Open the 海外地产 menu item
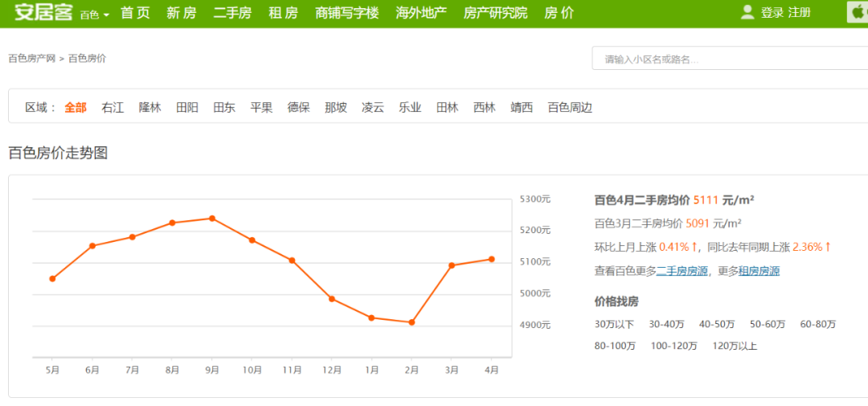This screenshot has height=406, width=868. pos(421,13)
